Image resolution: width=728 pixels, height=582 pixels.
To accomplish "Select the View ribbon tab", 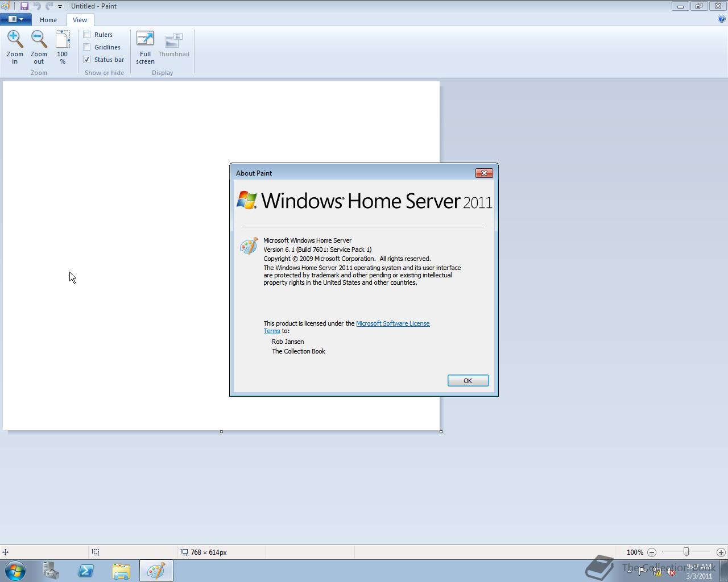I will click(80, 20).
